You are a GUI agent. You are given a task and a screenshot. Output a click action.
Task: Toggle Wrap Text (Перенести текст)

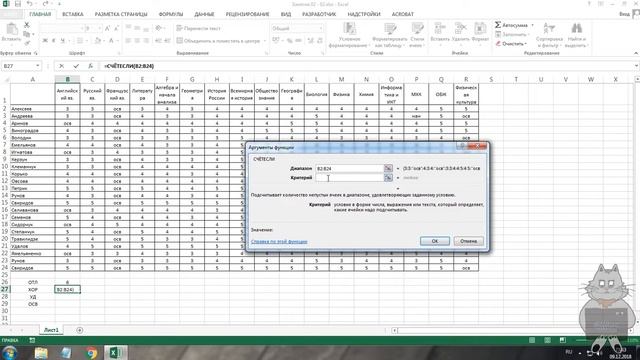(199, 28)
